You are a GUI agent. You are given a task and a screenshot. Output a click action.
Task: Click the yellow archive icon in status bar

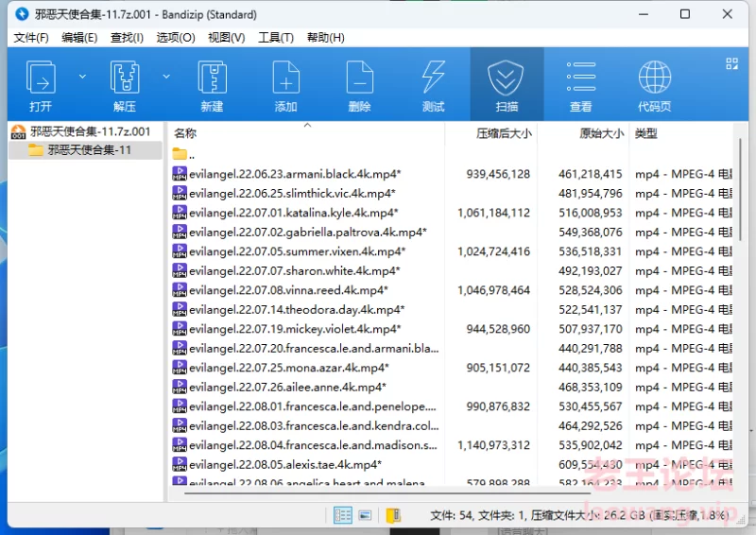click(x=393, y=515)
